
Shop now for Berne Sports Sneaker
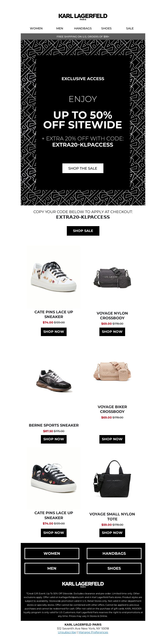(x=54, y=439)
